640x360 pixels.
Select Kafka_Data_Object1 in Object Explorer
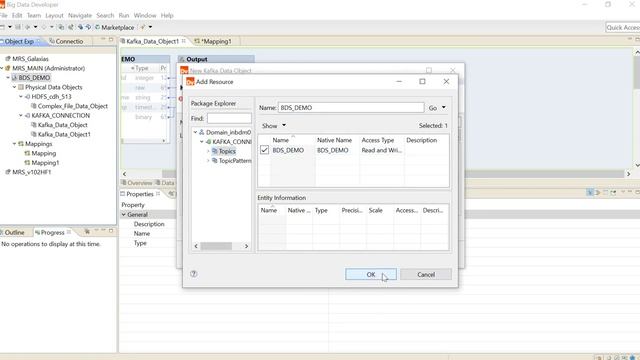(x=64, y=134)
